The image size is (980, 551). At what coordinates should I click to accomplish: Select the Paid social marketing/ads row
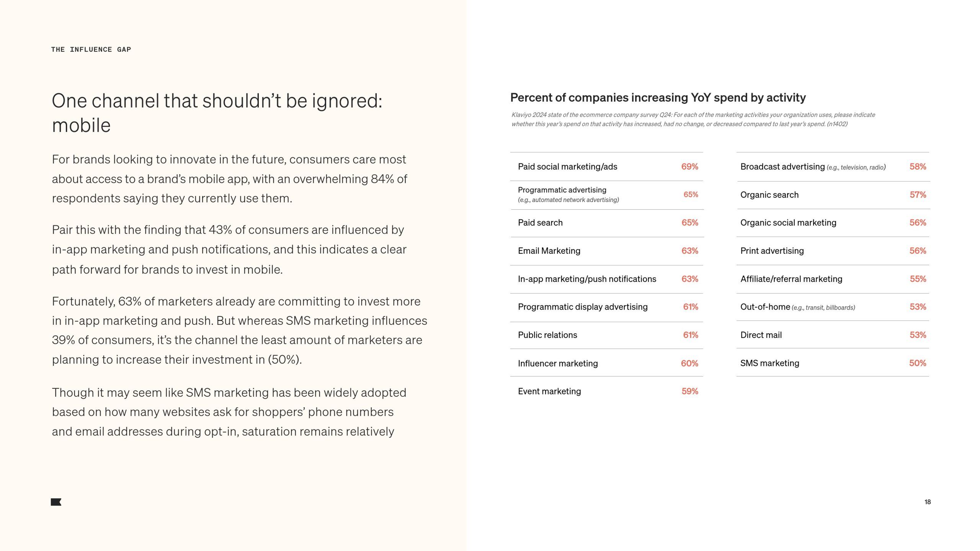[607, 166]
